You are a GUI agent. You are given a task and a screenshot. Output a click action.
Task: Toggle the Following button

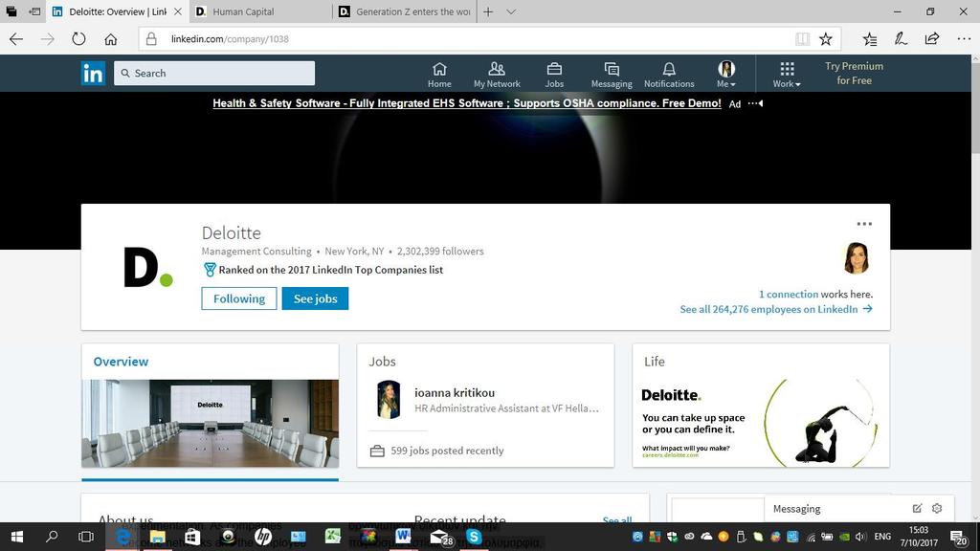tap(238, 298)
